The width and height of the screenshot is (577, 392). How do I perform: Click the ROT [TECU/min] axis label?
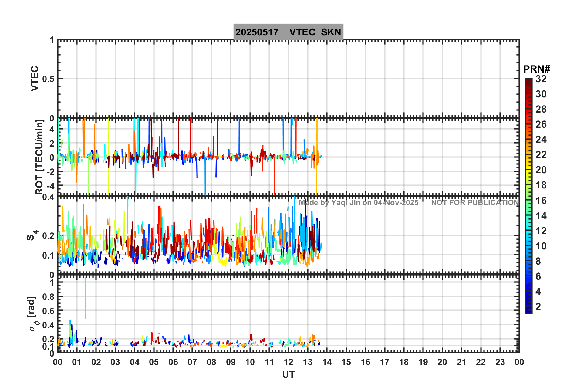pyautogui.click(x=39, y=157)
